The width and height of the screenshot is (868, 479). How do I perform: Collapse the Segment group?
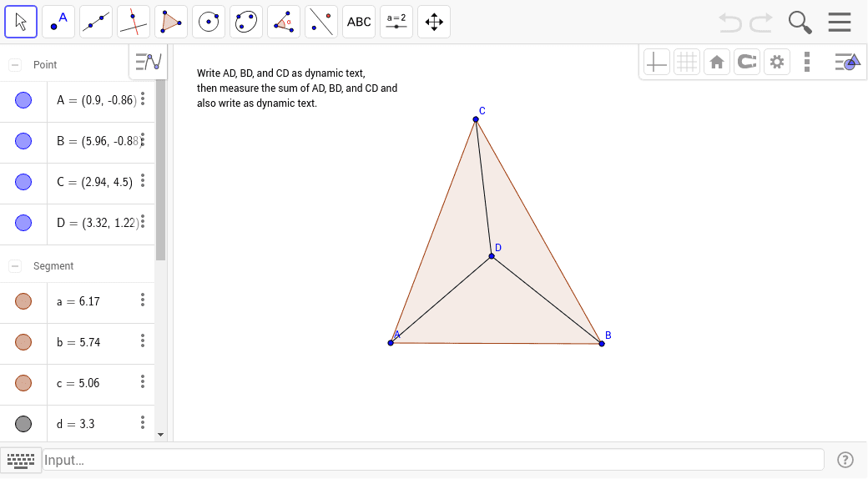click(x=15, y=266)
